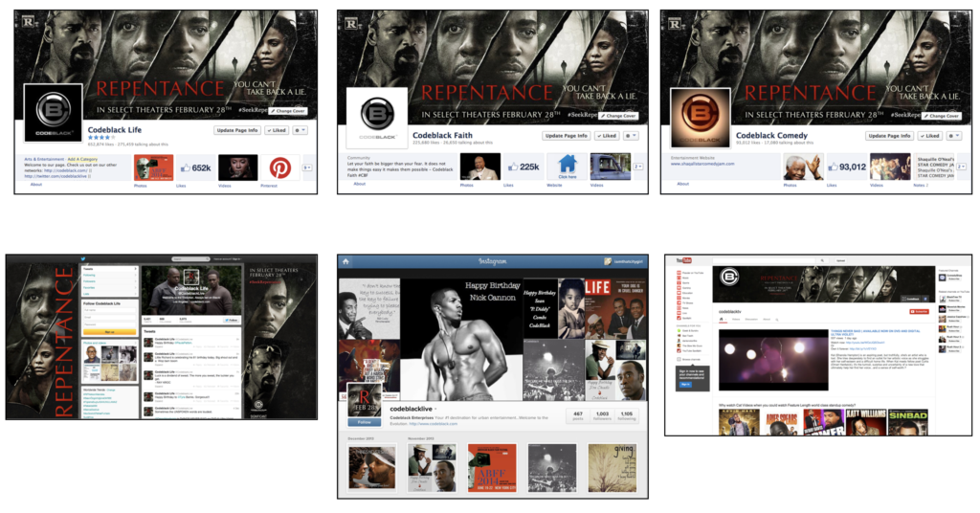Open Videos tile on Codeblack Life page
Screen dimensions: 980x513
pyautogui.click(x=237, y=167)
